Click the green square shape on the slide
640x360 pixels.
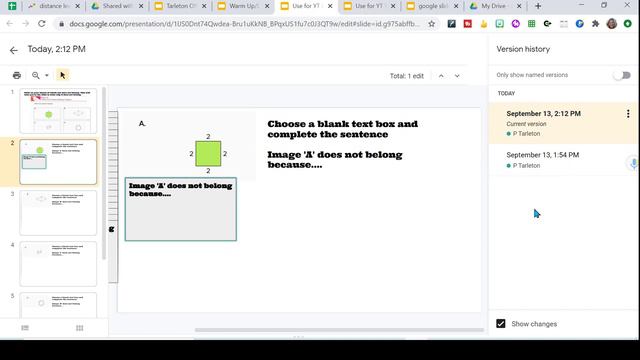coord(208,153)
